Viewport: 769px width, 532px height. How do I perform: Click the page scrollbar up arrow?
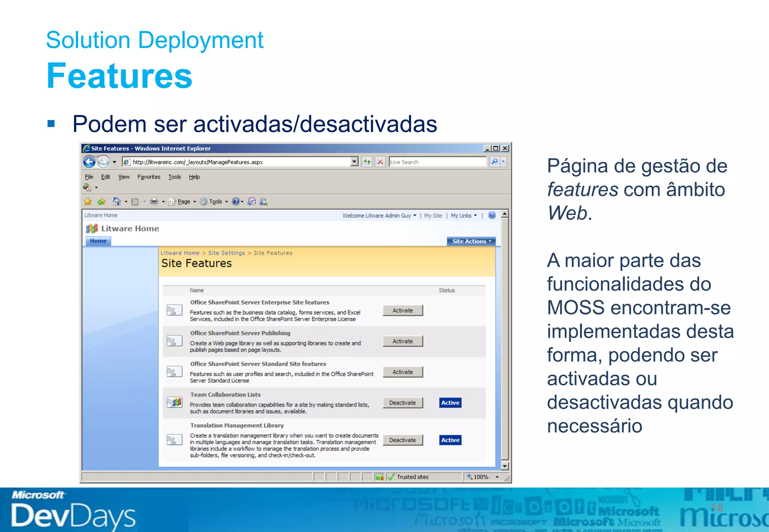[x=505, y=214]
